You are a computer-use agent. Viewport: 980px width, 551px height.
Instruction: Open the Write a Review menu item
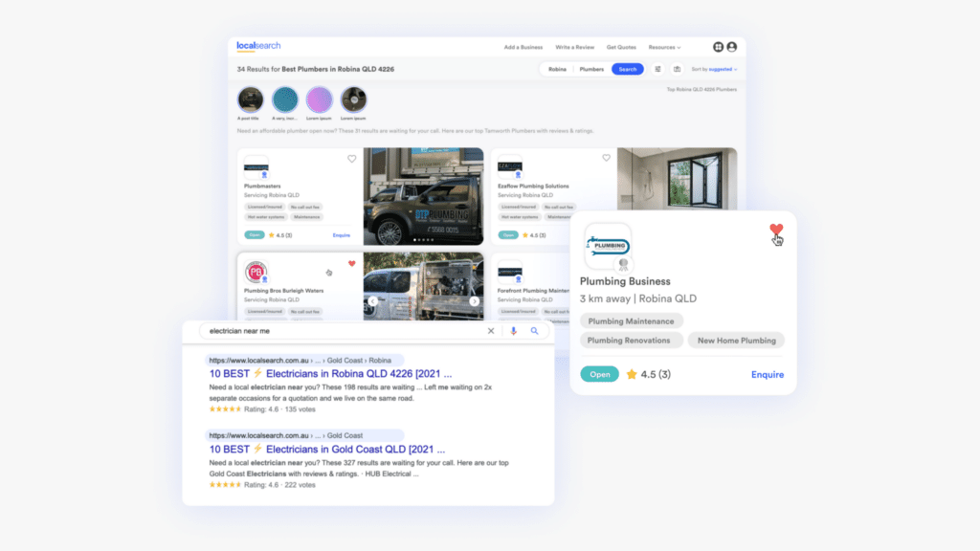574,47
